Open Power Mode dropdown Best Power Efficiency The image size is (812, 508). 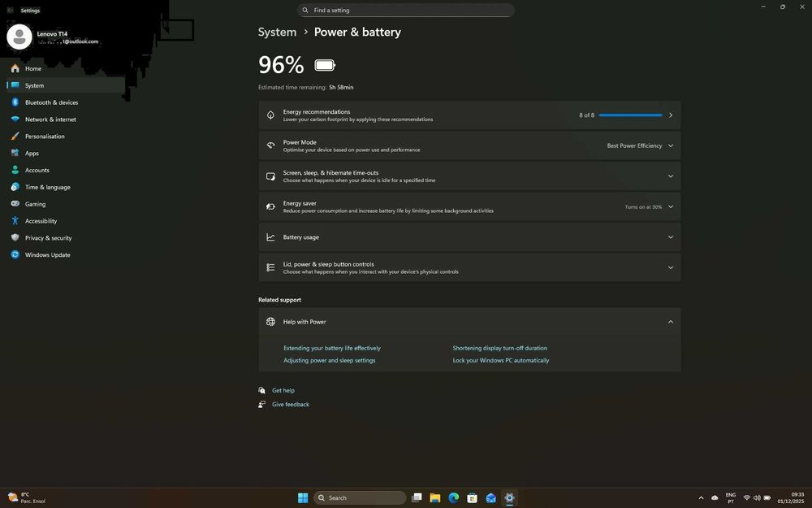(x=640, y=145)
